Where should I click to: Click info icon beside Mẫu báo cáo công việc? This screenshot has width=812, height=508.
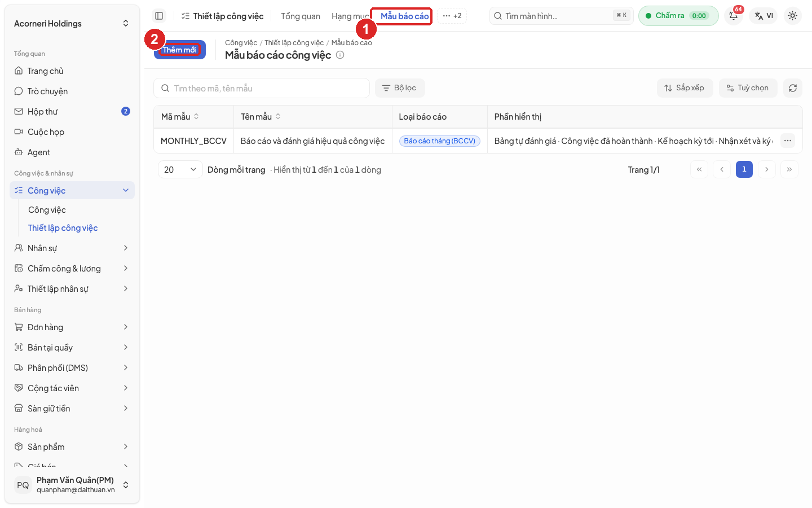[340, 55]
